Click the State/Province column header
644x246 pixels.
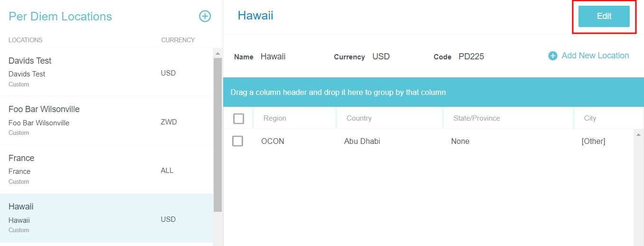[x=476, y=118]
